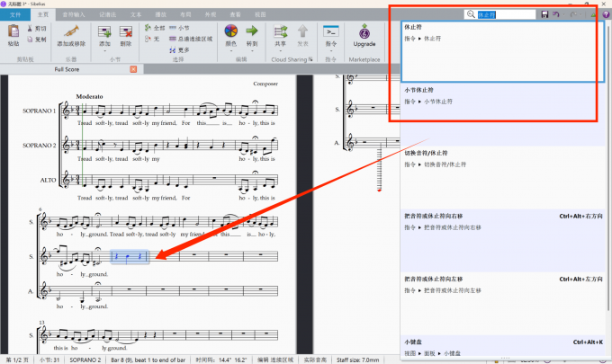
Task: Click the Share (共享) cloud icon
Action: coord(280,31)
